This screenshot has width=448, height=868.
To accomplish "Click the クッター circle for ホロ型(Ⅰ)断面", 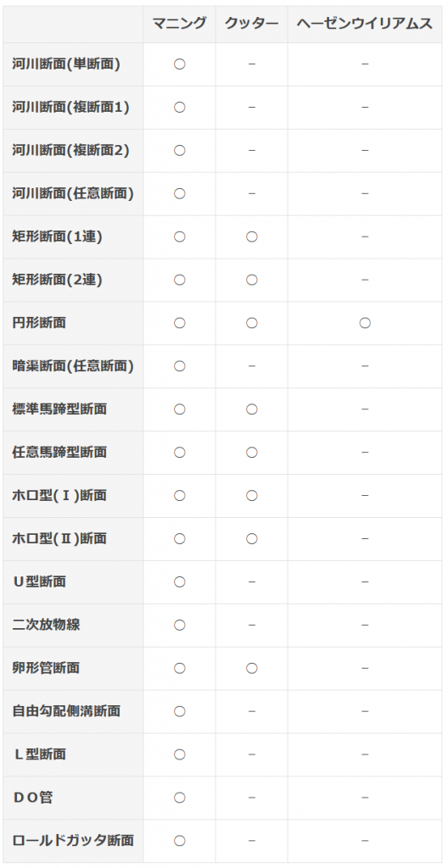I will (x=252, y=496).
